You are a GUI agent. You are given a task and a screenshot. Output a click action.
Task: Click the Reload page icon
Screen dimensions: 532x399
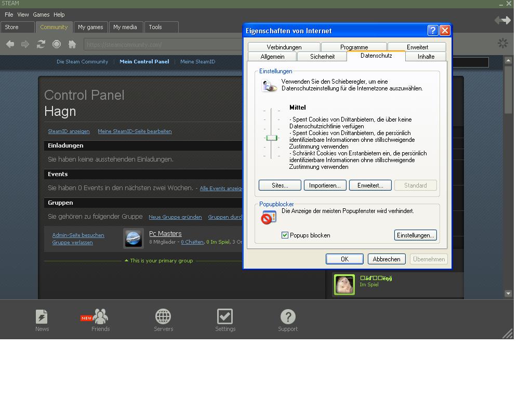click(41, 44)
